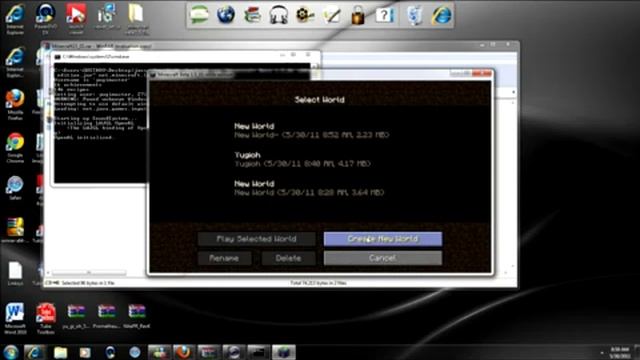
Task: Switch to Firefox in the taskbar
Action: tap(184, 352)
